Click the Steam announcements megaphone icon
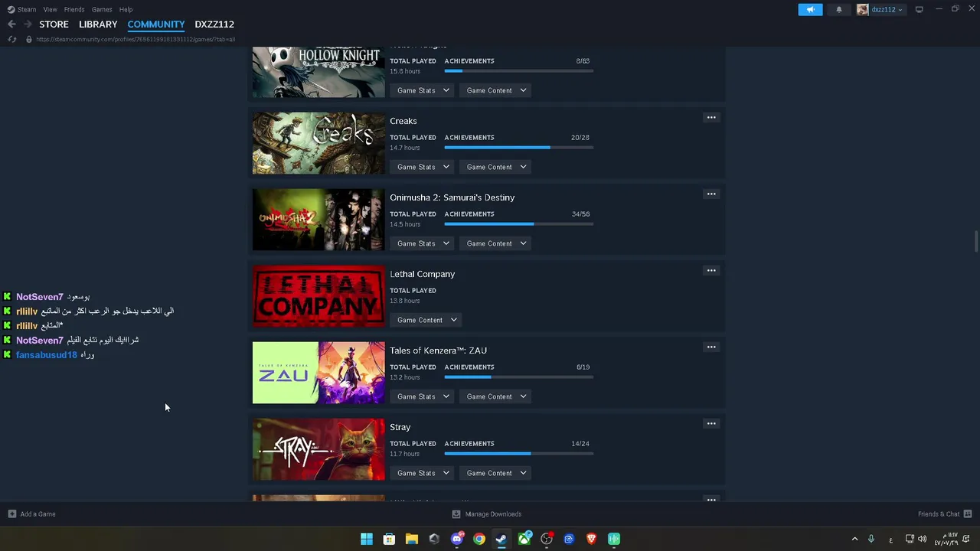The image size is (980, 551). click(810, 9)
